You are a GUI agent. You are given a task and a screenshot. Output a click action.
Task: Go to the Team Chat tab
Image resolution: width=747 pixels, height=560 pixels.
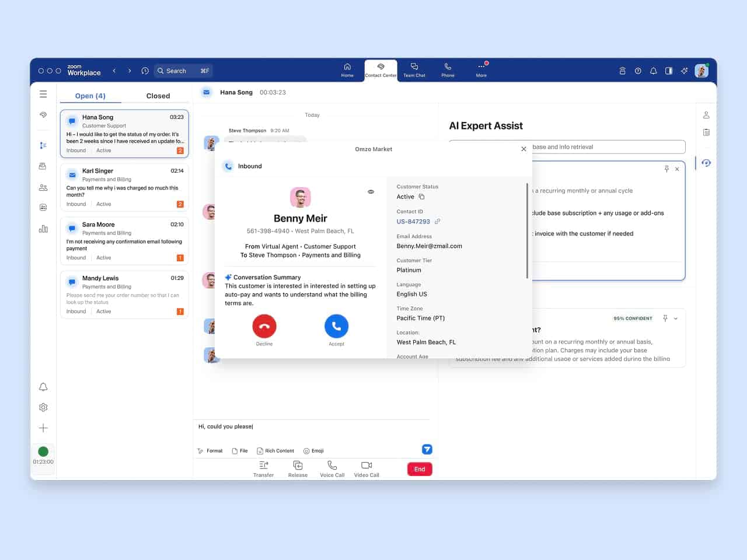pos(414,70)
